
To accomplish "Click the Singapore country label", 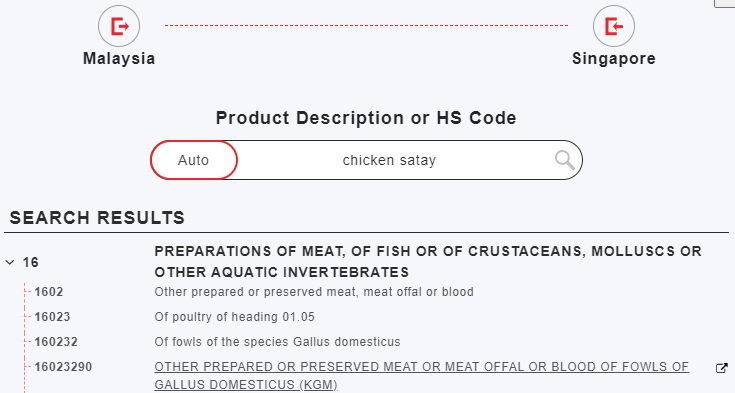I will (x=614, y=59).
